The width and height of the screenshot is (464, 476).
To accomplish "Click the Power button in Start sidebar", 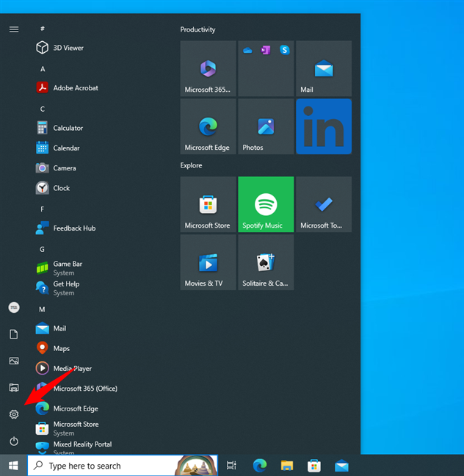I will [x=14, y=441].
